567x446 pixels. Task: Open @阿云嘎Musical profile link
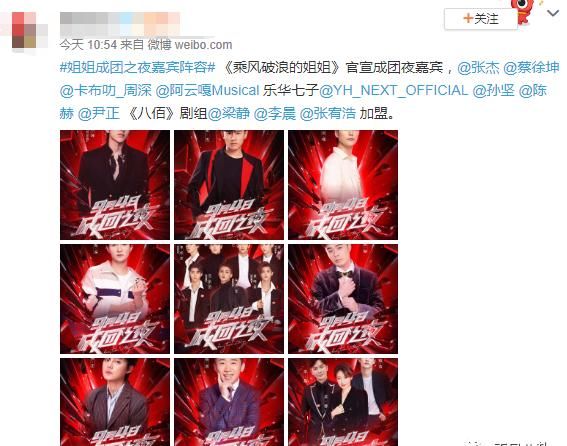point(208,90)
